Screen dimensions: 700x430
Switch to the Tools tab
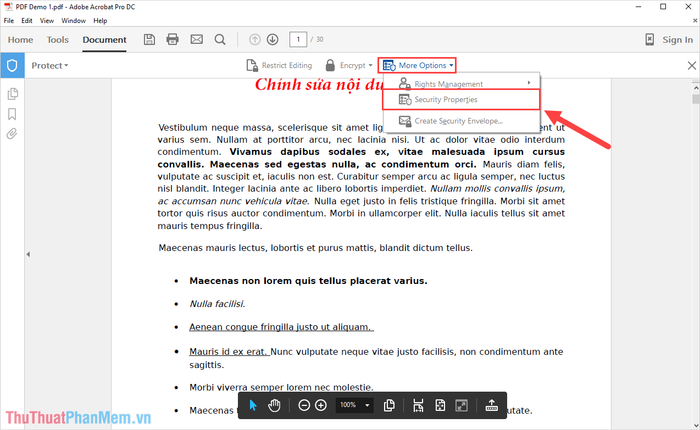tap(58, 40)
